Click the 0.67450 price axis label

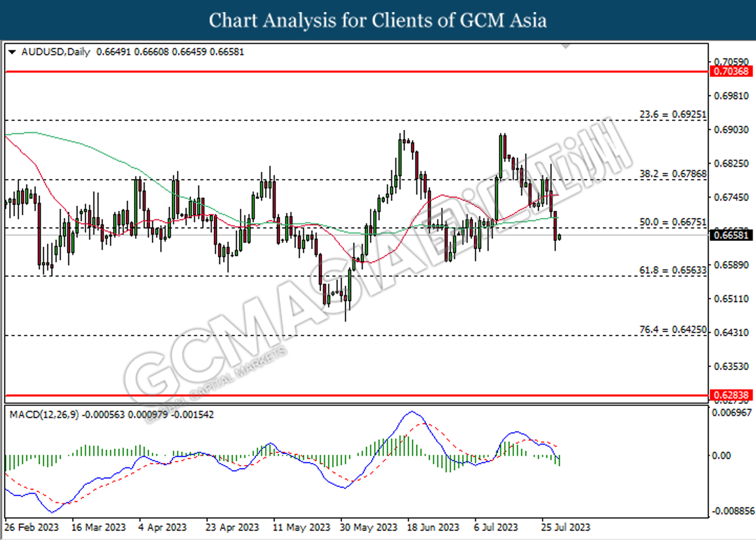[731, 197]
